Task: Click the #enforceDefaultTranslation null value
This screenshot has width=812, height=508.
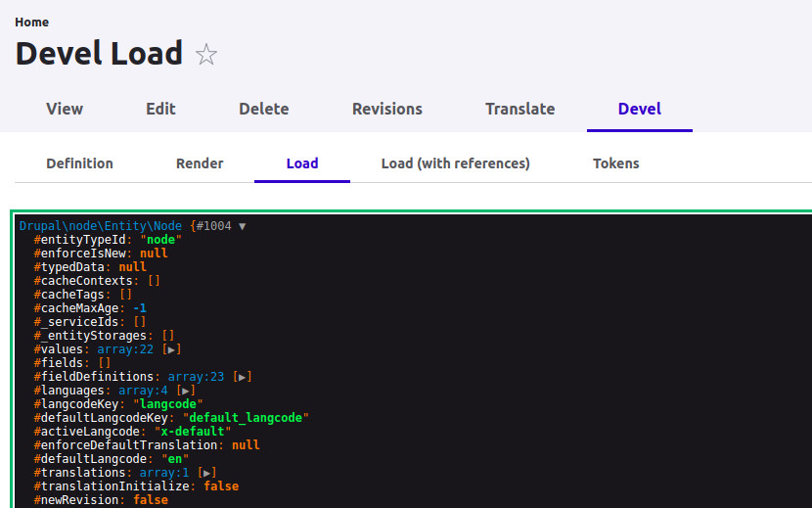Action: click(246, 445)
